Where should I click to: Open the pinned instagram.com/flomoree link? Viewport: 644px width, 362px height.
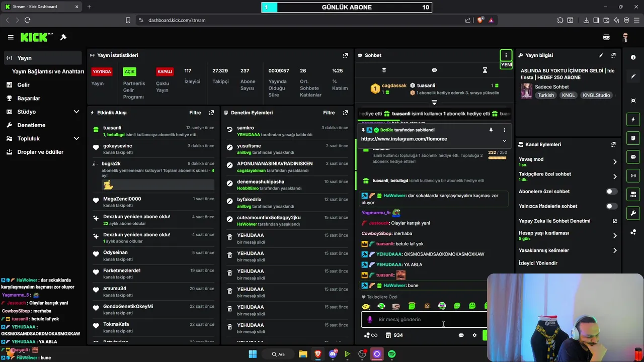tap(404, 139)
